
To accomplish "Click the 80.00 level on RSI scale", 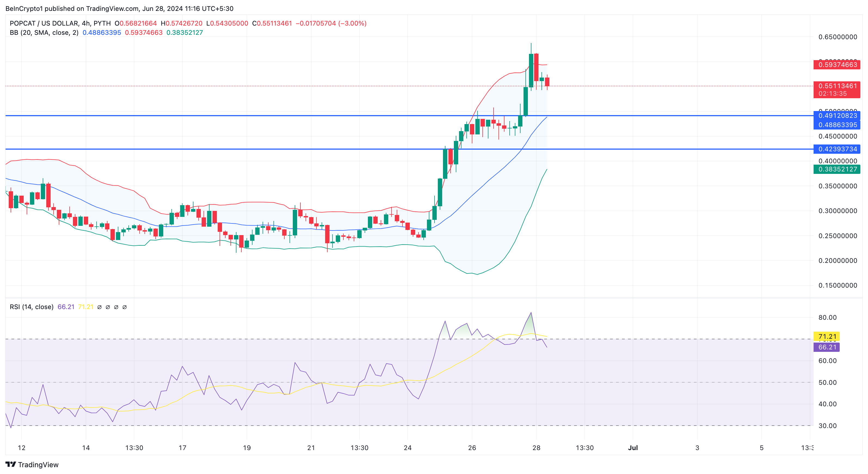I will tap(827, 317).
